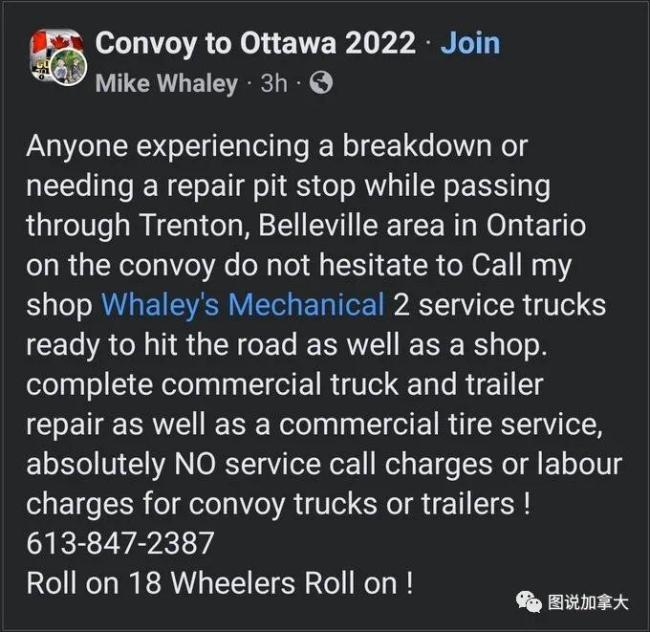
Task: Click the 3h post timestamp
Action: click(x=274, y=83)
